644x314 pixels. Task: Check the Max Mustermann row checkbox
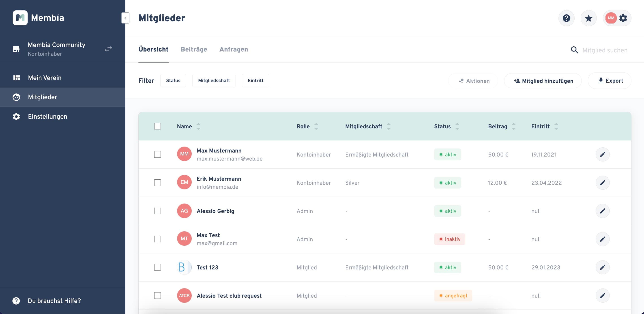pyautogui.click(x=157, y=155)
